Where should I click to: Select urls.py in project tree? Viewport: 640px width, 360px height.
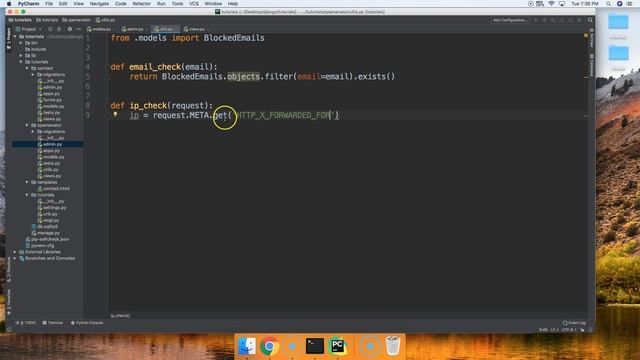click(x=48, y=214)
